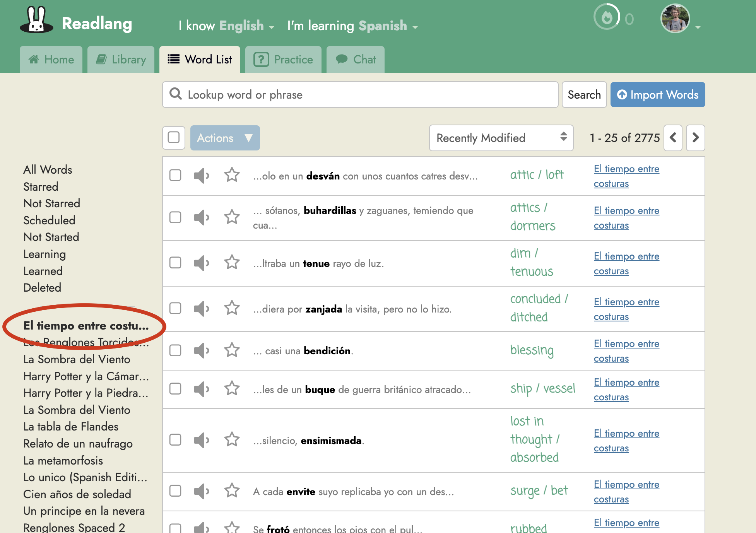Image resolution: width=756 pixels, height=533 pixels.
Task: Open the Recently Modified sort dropdown
Action: click(501, 138)
